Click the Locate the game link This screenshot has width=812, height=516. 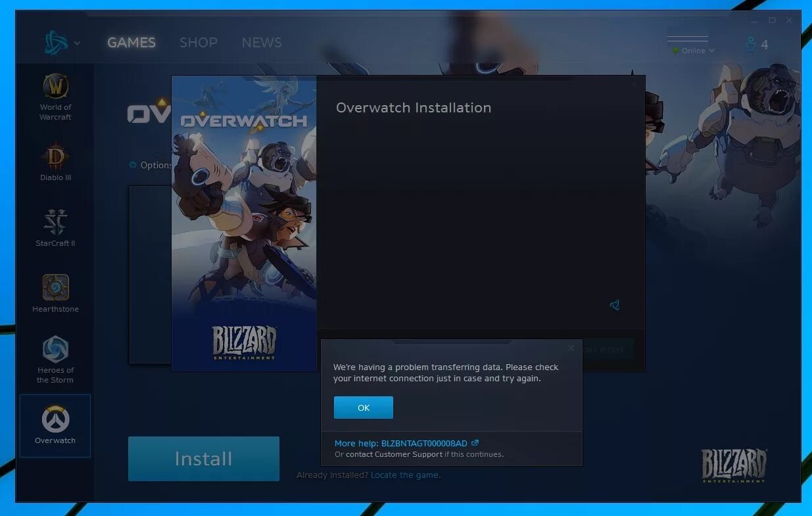(405, 475)
